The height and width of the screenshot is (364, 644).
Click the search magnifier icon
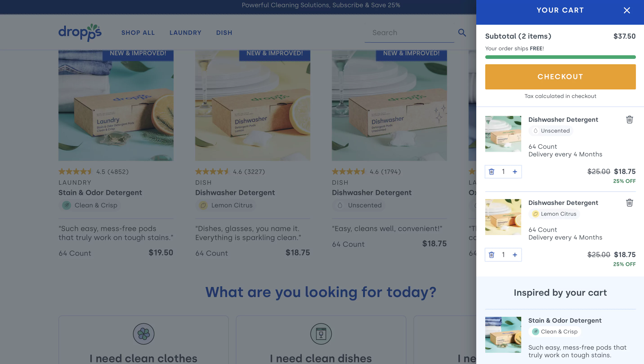point(462,33)
